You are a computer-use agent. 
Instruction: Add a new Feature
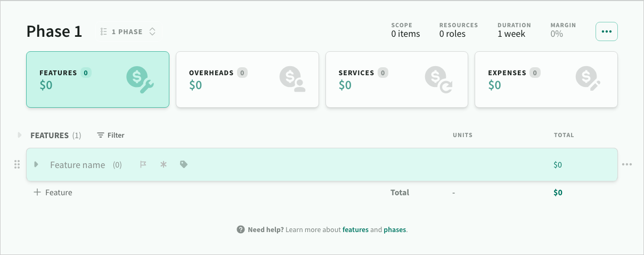pyautogui.click(x=53, y=193)
